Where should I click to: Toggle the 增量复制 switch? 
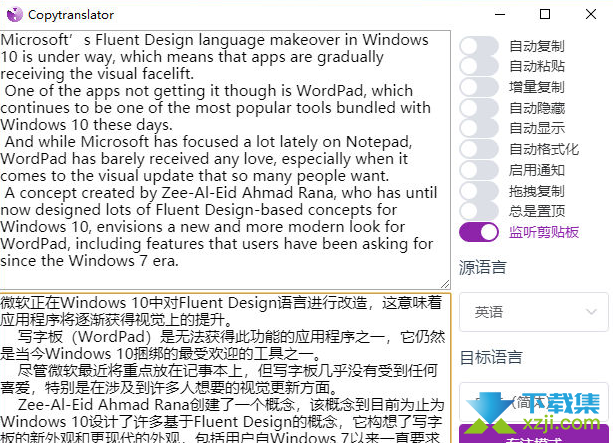[x=479, y=87]
